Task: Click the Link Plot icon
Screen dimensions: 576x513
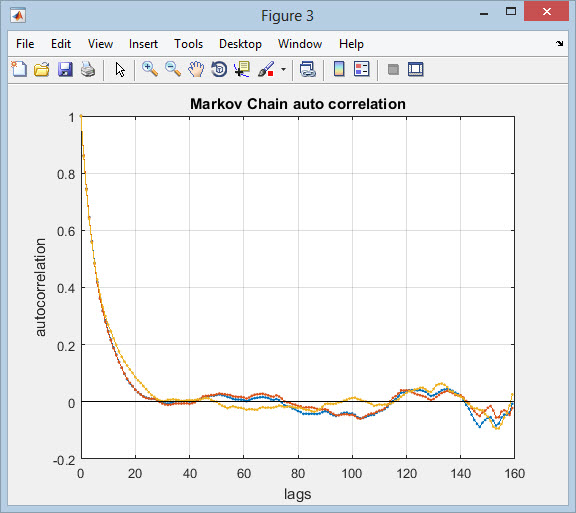Action: coord(307,69)
